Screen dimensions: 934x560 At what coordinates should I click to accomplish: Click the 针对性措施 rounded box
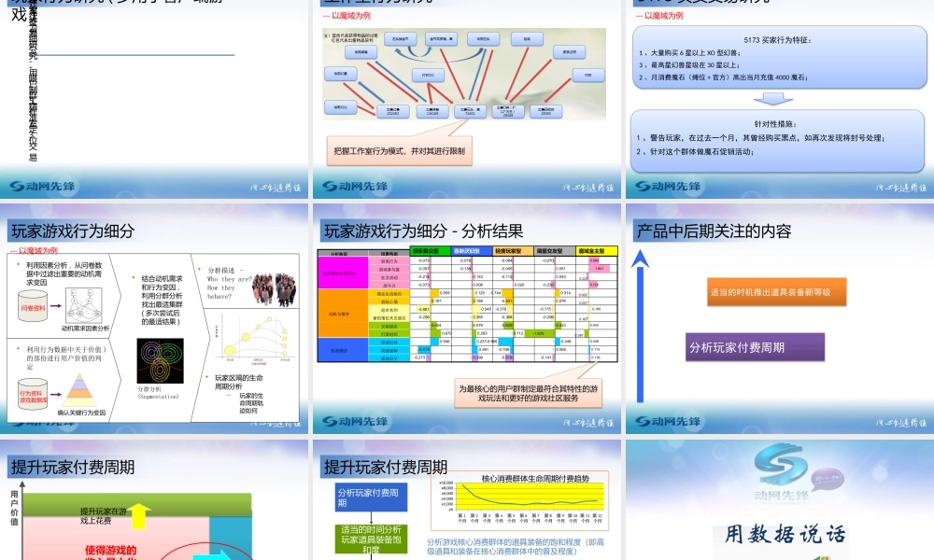tap(777, 140)
